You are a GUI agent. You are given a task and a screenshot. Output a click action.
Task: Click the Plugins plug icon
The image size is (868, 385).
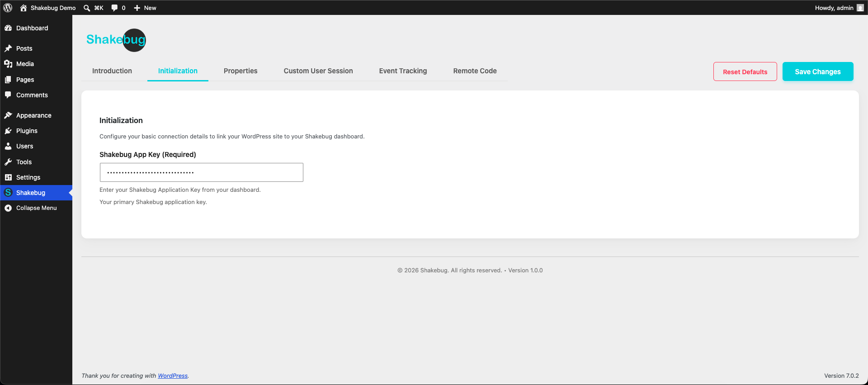coord(8,131)
